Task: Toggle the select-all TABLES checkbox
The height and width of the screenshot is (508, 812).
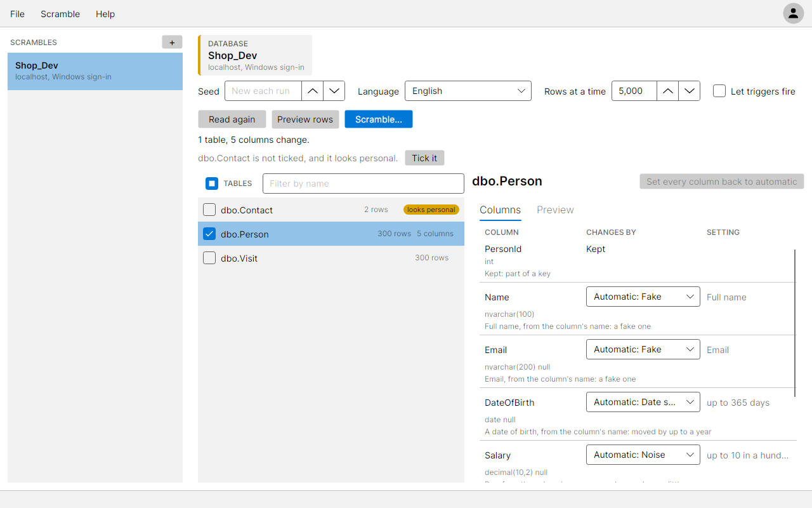Action: pyautogui.click(x=212, y=184)
